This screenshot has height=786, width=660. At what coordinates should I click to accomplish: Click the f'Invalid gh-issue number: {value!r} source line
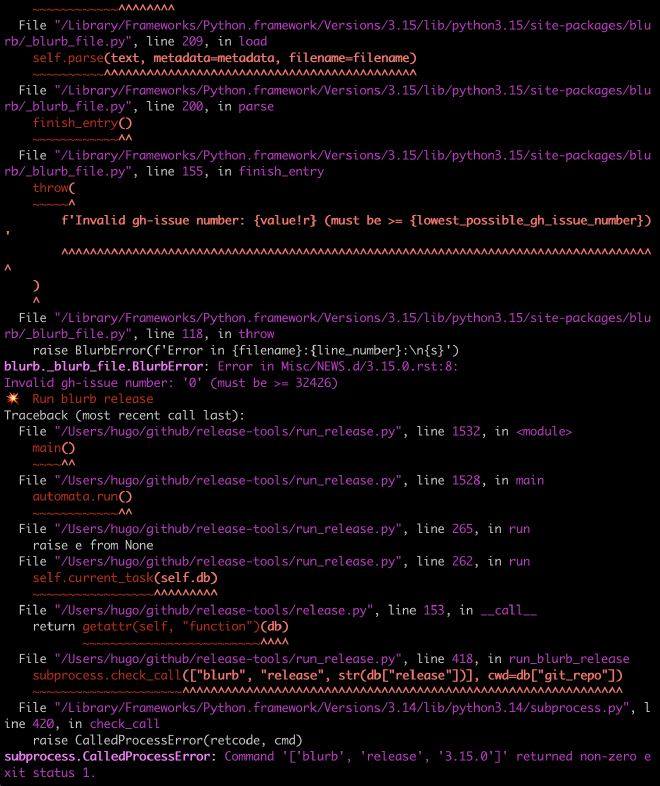pos(356,221)
